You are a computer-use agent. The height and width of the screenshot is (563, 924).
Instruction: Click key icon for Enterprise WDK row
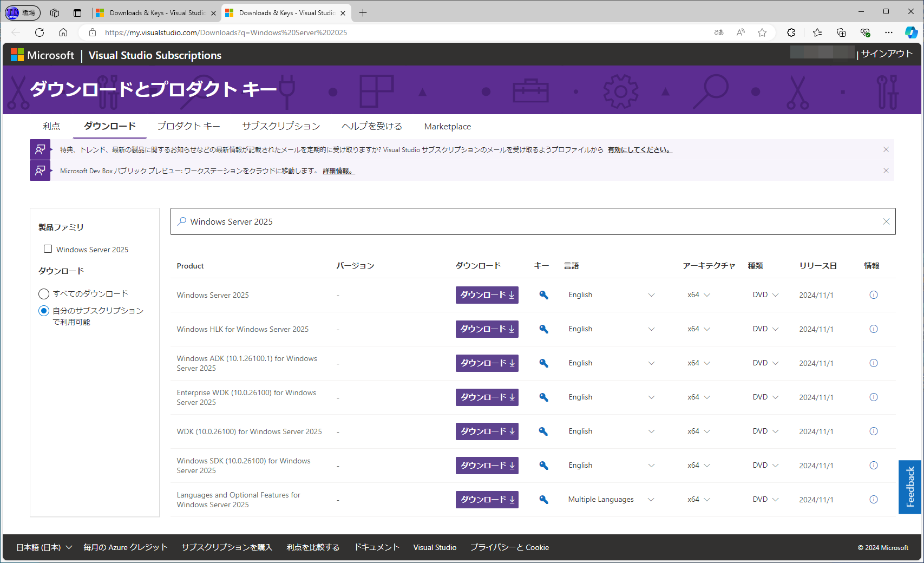pos(543,397)
